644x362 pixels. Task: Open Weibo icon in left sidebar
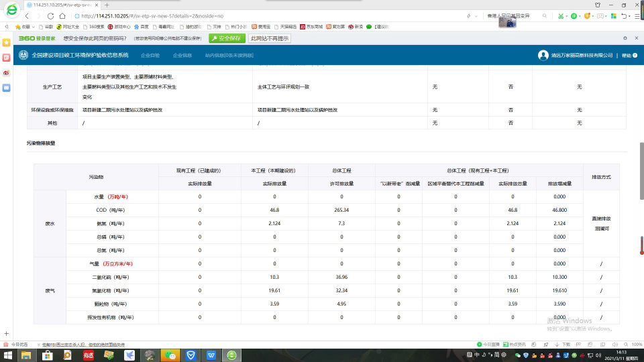6,72
